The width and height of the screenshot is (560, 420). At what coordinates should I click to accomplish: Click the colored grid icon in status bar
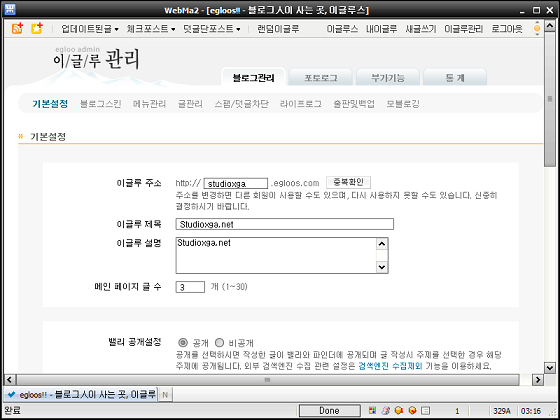coord(372,410)
